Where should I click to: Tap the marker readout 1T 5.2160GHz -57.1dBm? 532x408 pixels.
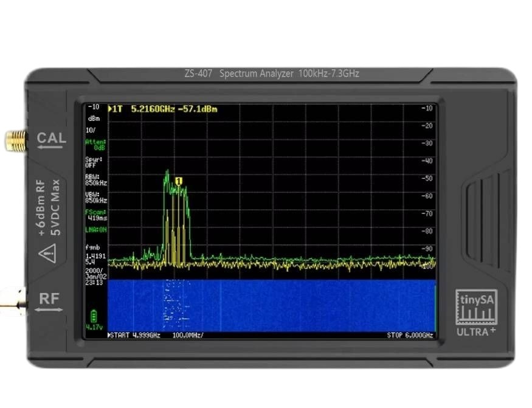point(163,109)
